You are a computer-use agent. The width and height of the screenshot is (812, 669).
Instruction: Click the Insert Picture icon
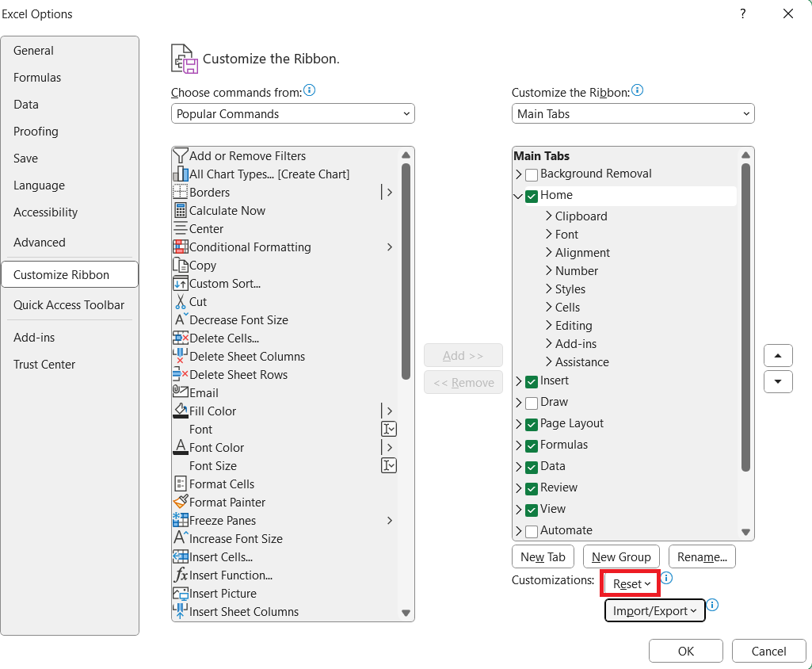tap(180, 594)
